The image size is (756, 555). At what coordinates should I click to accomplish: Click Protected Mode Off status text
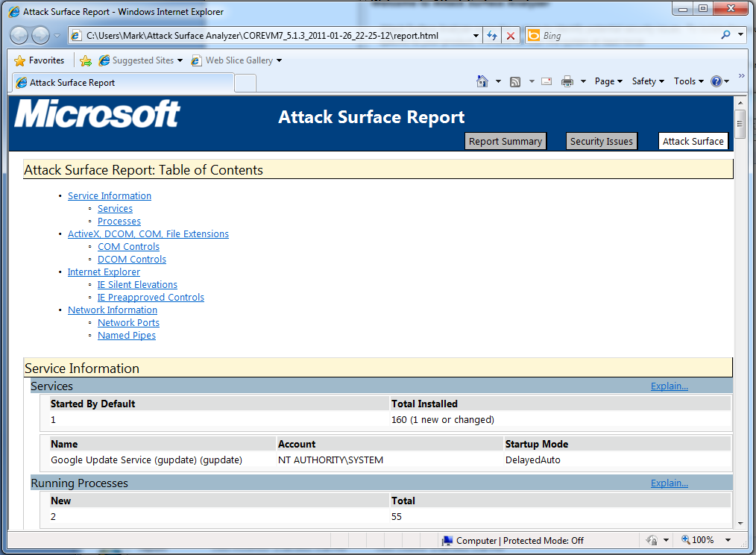(544, 541)
